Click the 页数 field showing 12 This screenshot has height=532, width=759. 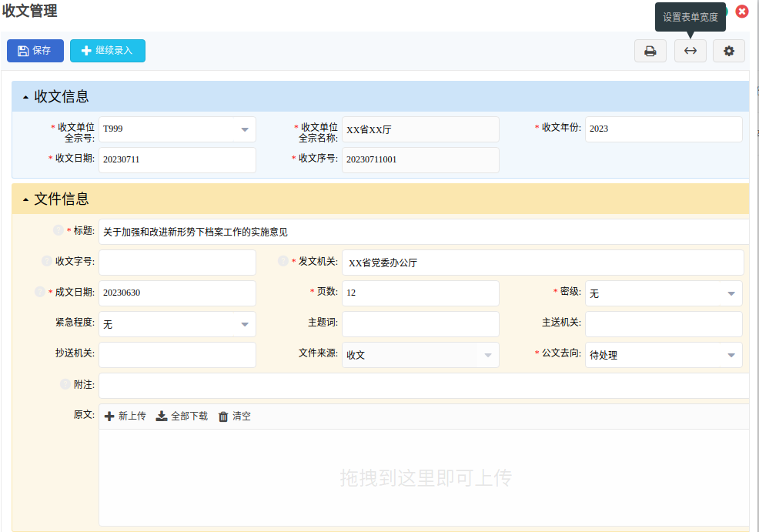420,293
